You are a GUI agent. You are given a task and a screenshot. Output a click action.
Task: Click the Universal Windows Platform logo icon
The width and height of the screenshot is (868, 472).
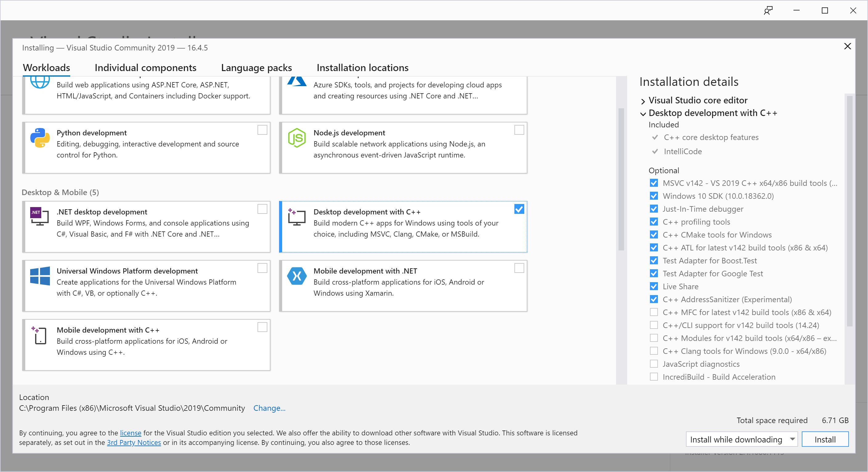40,276
